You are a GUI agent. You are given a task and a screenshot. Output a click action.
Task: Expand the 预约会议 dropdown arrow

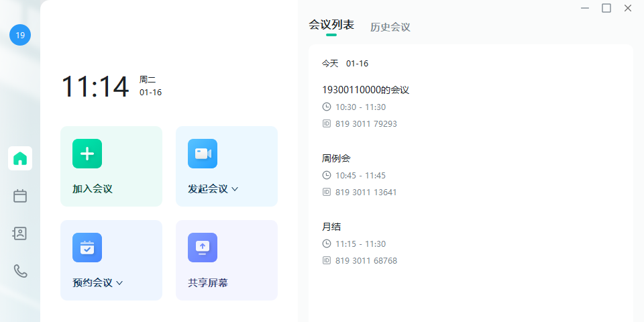point(119,283)
